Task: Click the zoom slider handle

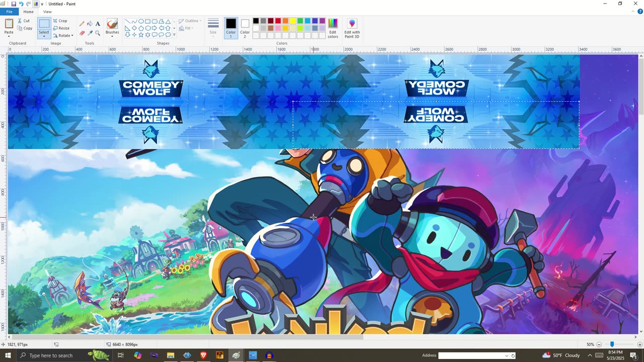Action: [612, 344]
